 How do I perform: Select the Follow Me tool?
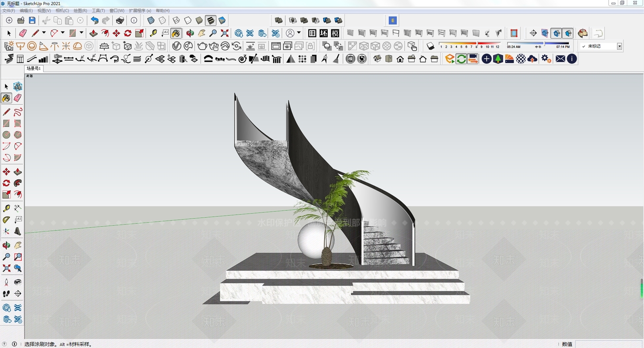point(18,183)
